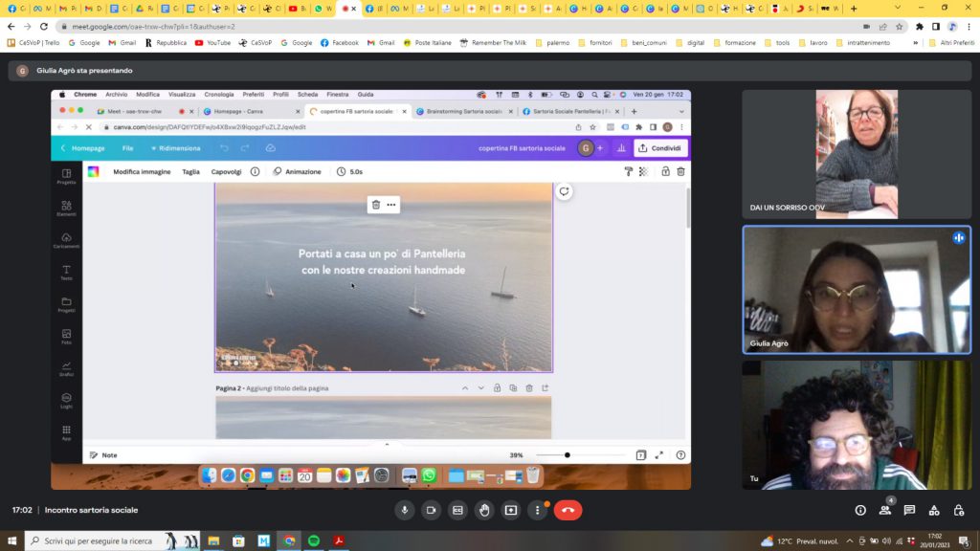The width and height of the screenshot is (980, 551).
Task: Select the Testo tool in shared Canva sidebar
Action: pos(66,273)
